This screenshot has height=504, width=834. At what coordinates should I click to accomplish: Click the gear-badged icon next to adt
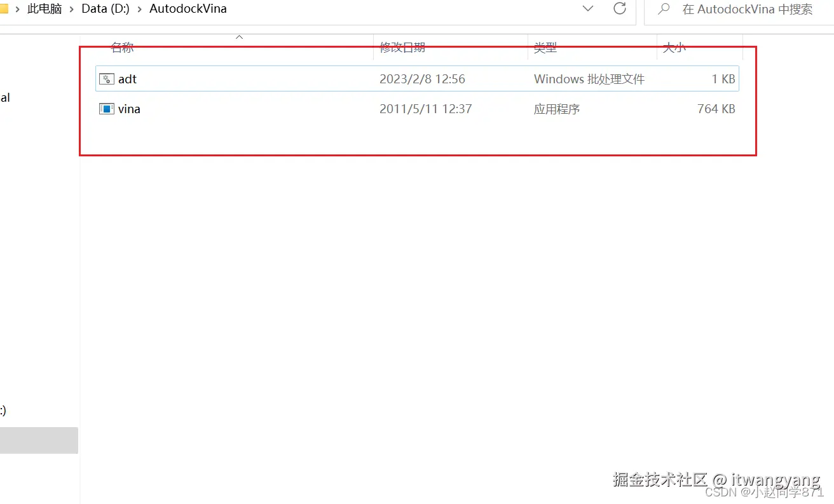[x=106, y=78]
